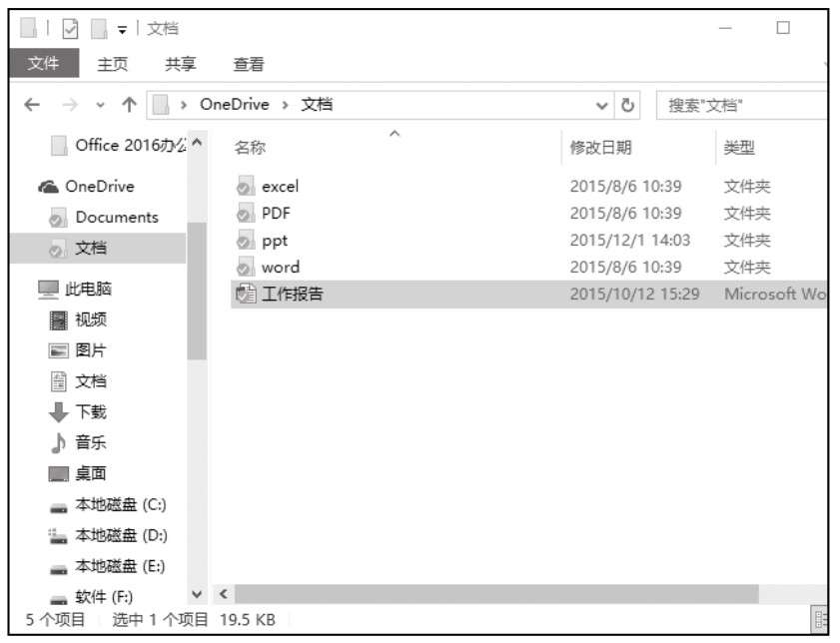Click the horizontal scrollbar left arrow
This screenshot has height=643, width=840.
[x=223, y=594]
